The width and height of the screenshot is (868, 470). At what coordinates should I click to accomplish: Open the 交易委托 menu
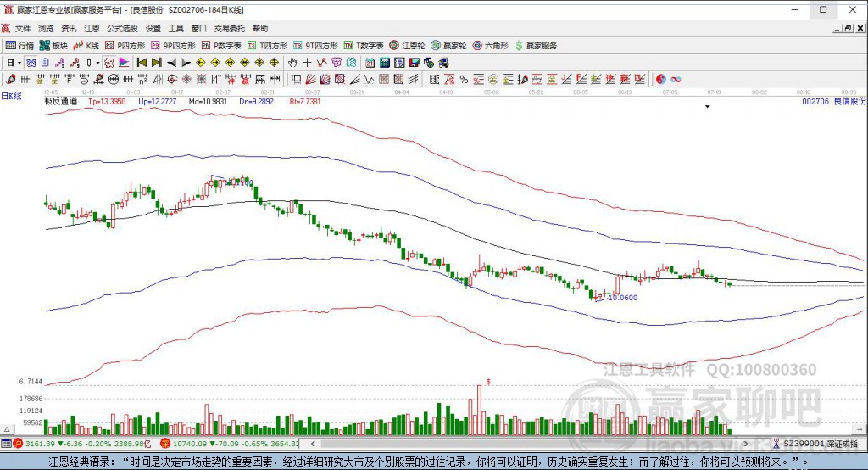coord(229,28)
